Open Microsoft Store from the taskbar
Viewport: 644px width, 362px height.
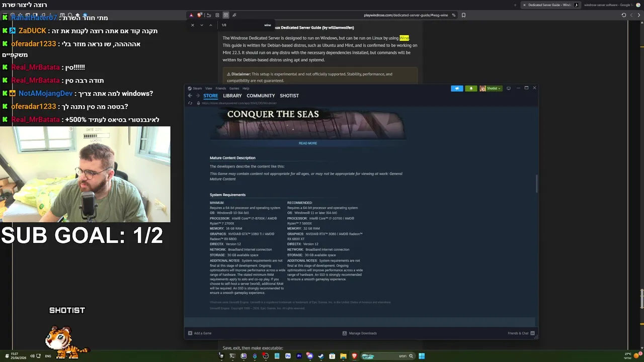tap(332, 356)
